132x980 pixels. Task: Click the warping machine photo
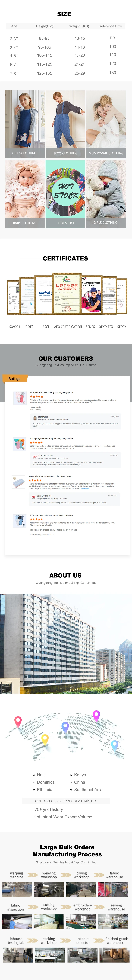(16, 889)
